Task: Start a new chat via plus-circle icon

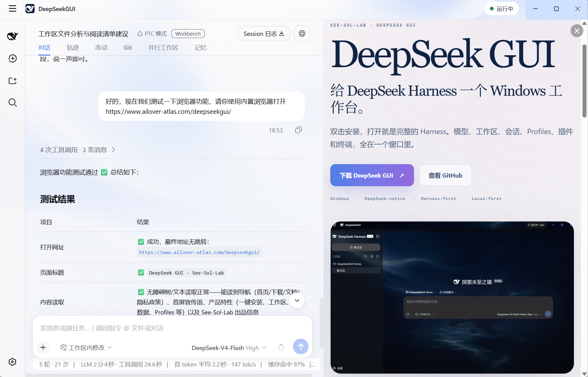Action: 13,59
